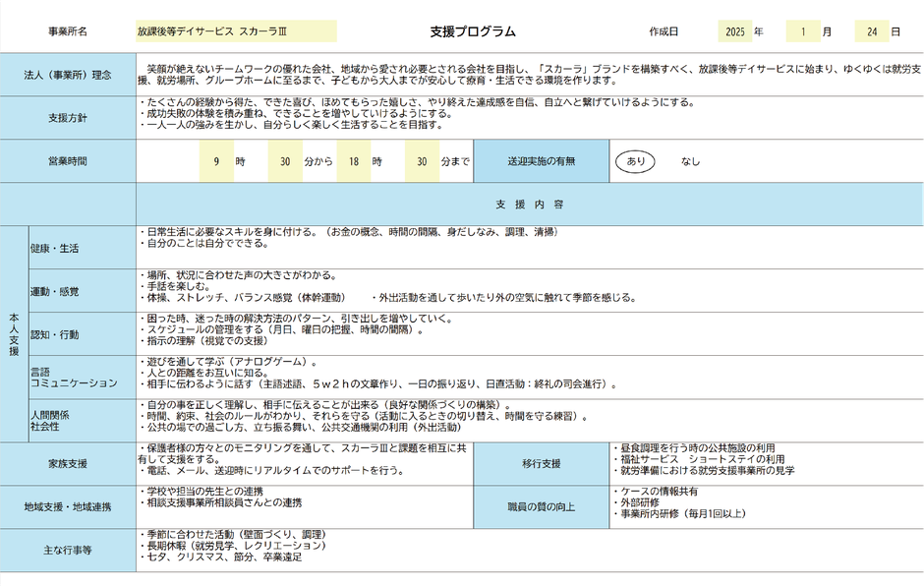924x586 pixels.
Task: Click the line 指示の理解(視覚での支援)
Action: (203, 340)
